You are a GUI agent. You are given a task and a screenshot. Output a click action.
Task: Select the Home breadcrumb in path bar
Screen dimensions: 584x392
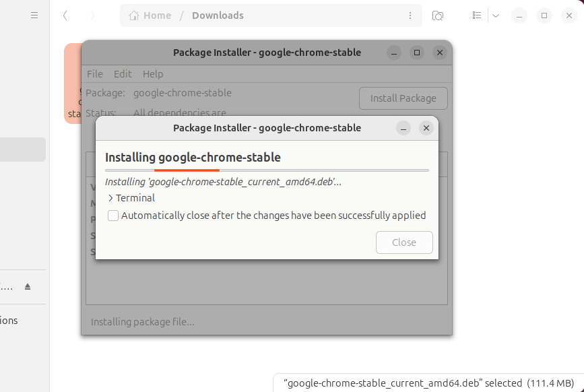(x=150, y=15)
